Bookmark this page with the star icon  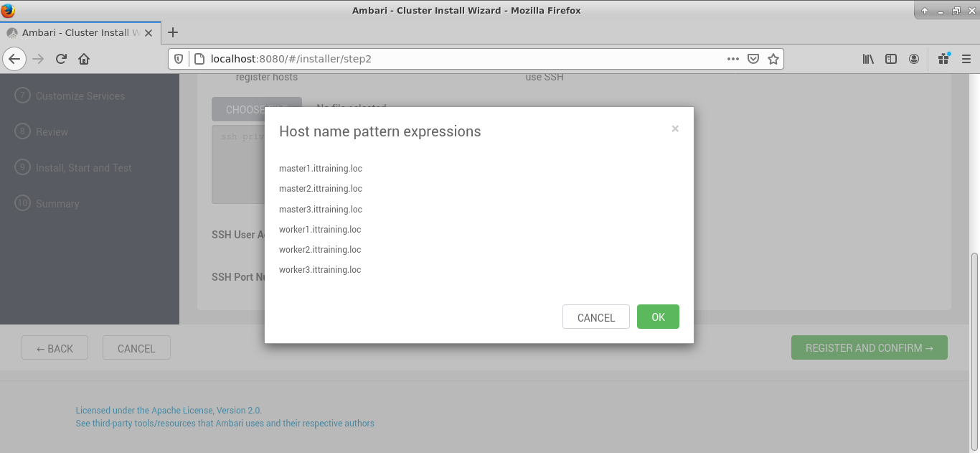(x=773, y=59)
